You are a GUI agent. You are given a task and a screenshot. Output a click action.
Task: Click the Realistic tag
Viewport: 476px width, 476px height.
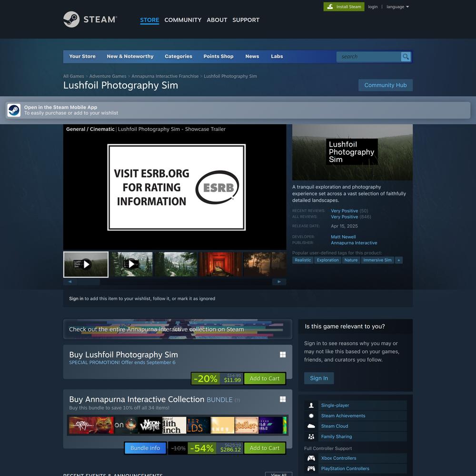(x=303, y=260)
